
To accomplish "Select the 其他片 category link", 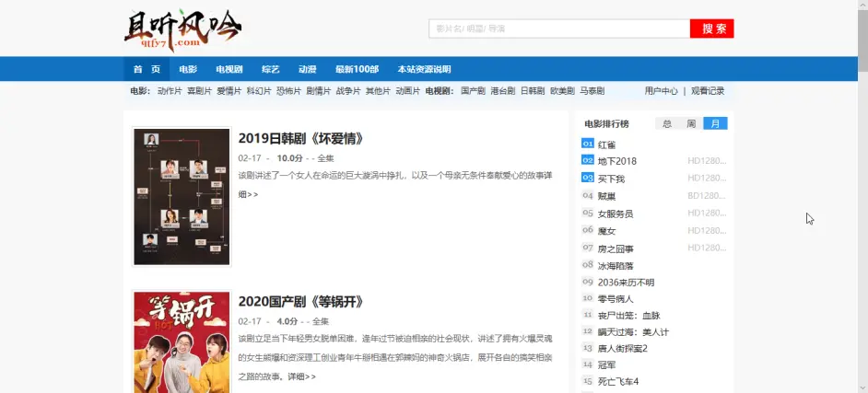I will point(378,91).
